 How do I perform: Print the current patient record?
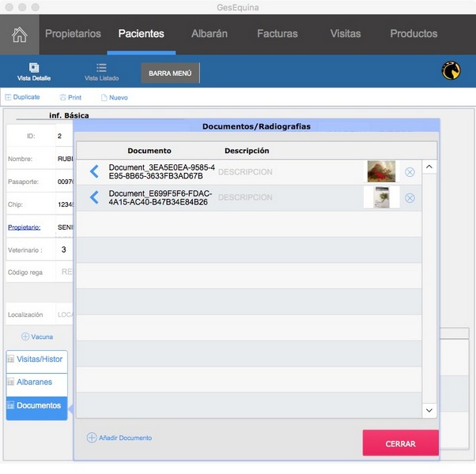tap(70, 97)
